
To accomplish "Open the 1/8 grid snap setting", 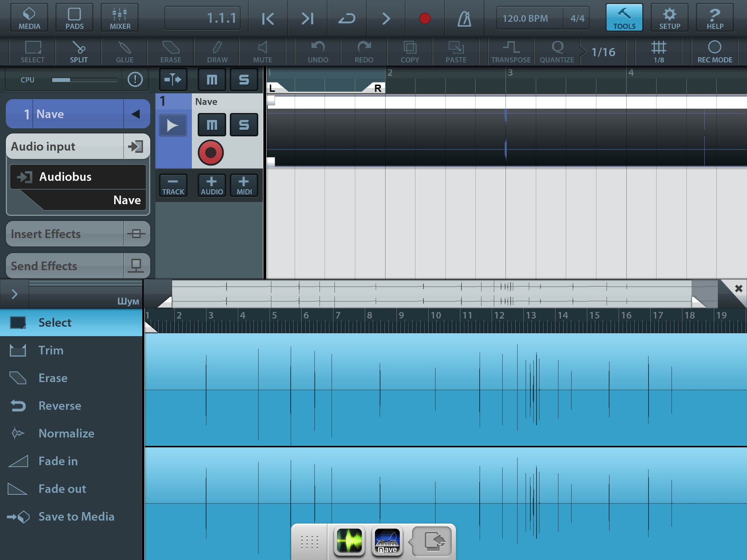I will (659, 52).
